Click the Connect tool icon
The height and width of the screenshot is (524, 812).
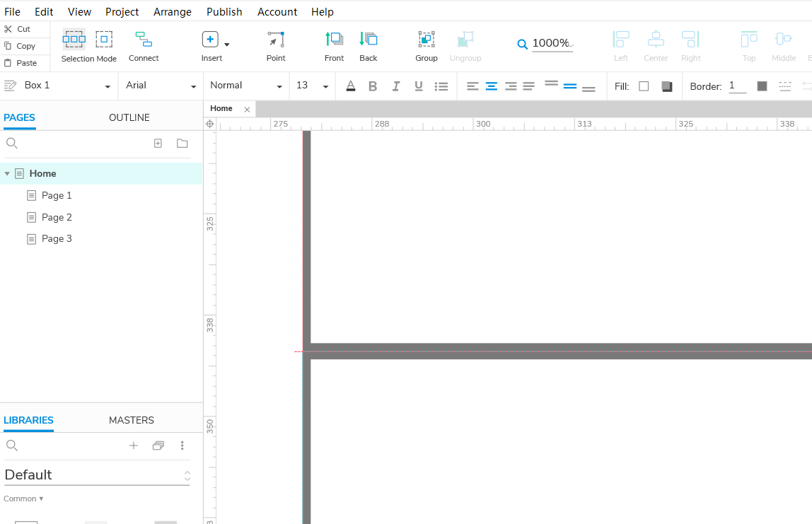(144, 40)
